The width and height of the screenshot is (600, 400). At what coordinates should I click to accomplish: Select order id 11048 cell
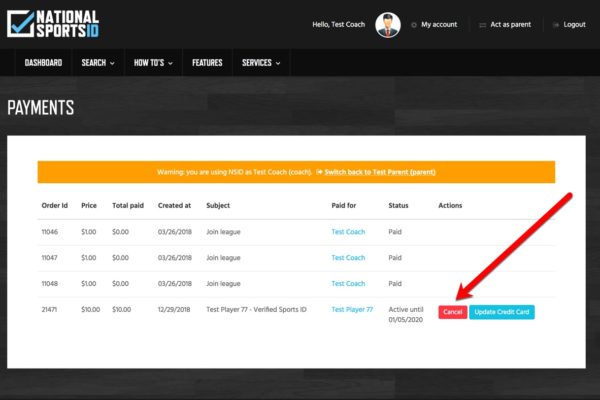pos(50,284)
